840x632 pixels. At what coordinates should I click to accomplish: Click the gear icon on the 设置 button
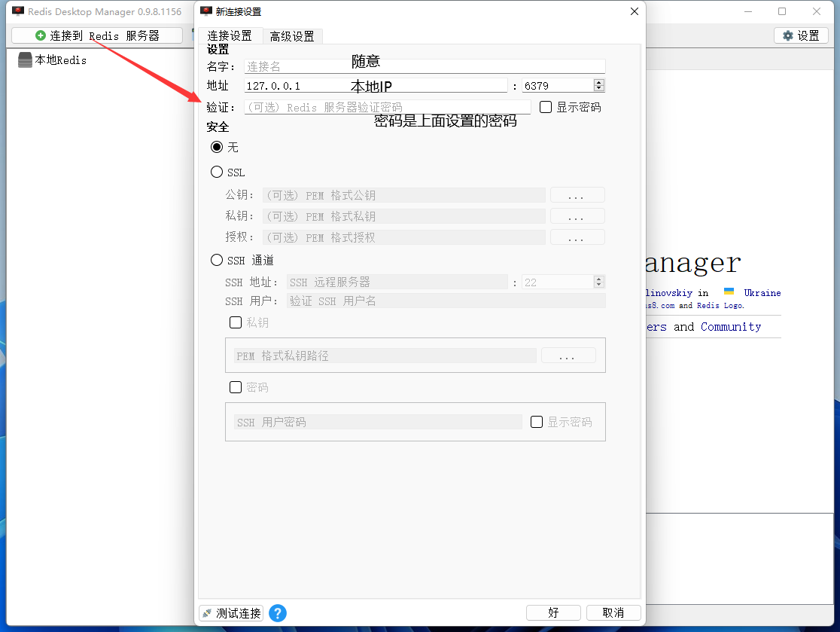coord(787,35)
